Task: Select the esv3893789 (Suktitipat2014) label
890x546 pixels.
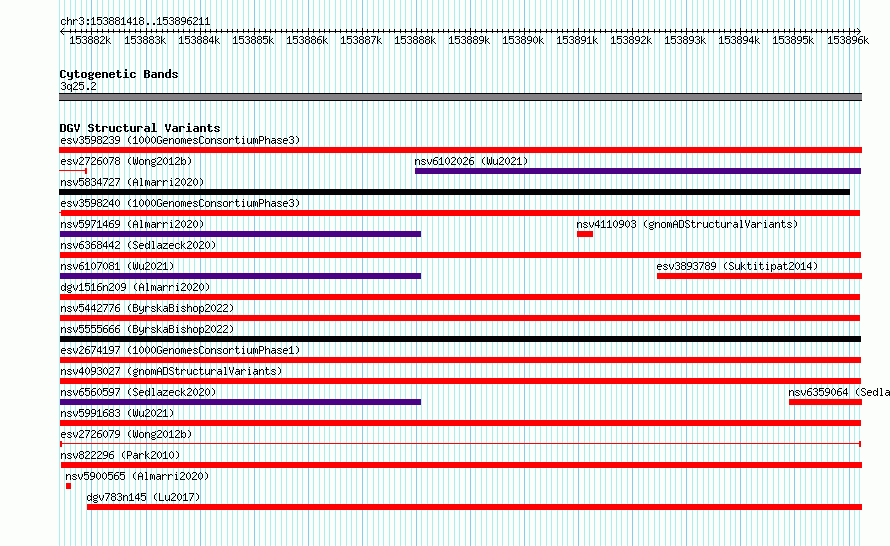Action: (x=737, y=266)
